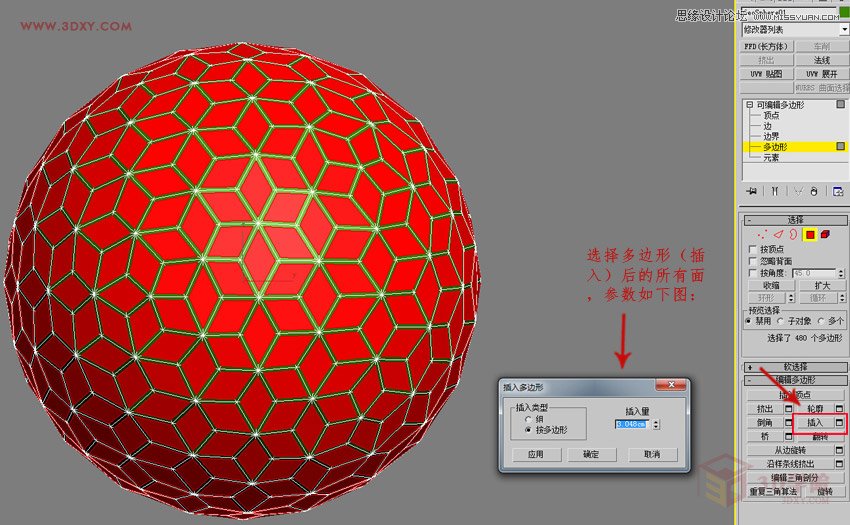Select the Element sub-object cube icon
850x525 pixels.
(x=825, y=235)
